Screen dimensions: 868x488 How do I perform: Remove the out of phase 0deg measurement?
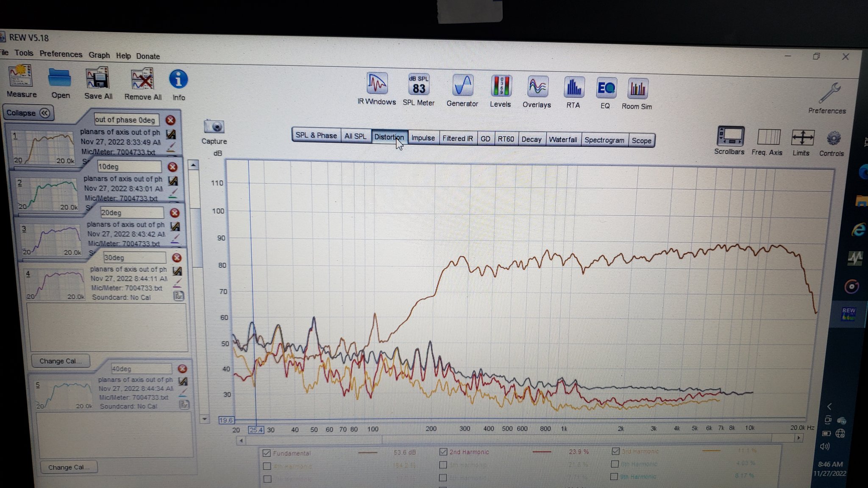point(170,120)
